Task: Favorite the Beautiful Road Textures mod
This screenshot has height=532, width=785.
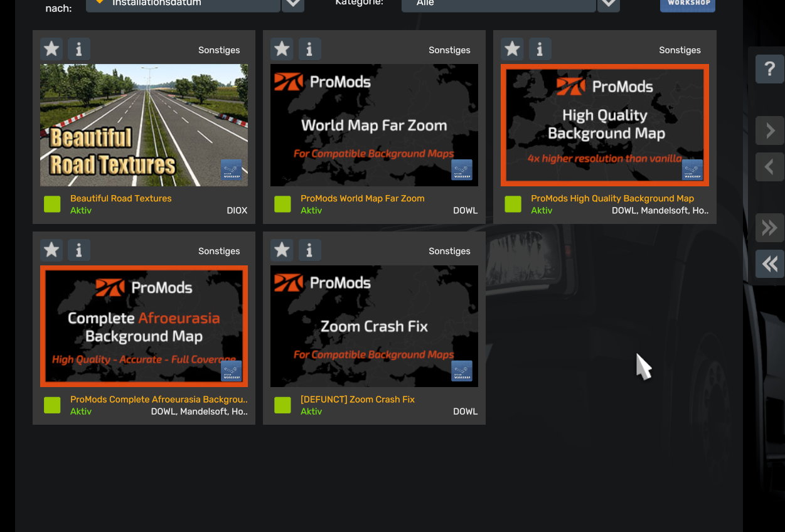Action: click(51, 48)
